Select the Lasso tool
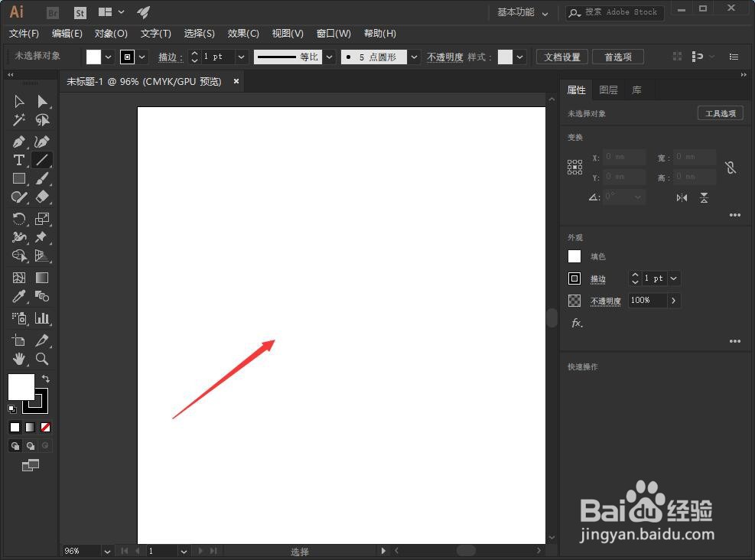755x560 pixels. click(42, 120)
